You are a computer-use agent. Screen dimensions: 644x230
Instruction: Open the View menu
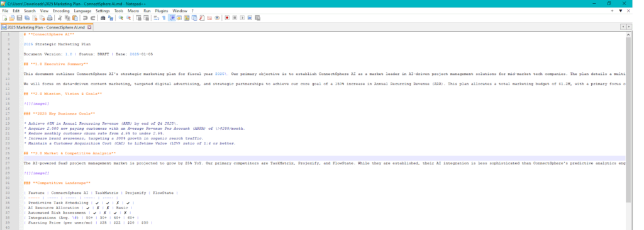(45, 11)
